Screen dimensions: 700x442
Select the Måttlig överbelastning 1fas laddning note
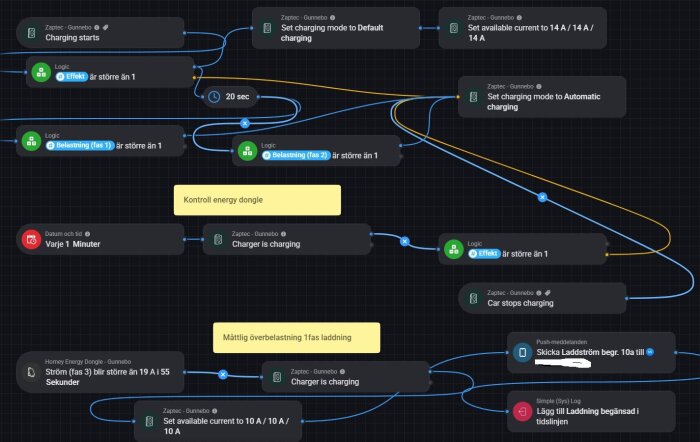point(296,338)
